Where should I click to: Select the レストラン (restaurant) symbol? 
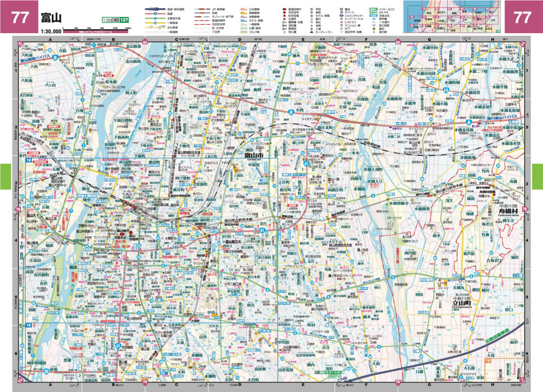342,22
